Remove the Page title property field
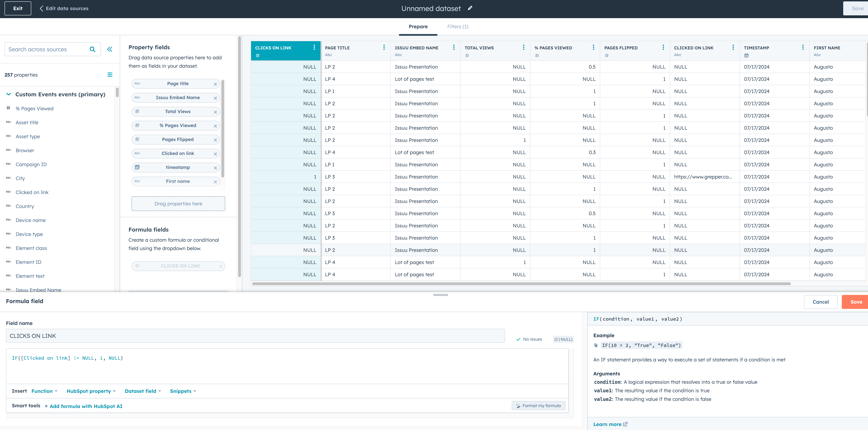Viewport: 868px width, 430px height. tap(215, 84)
